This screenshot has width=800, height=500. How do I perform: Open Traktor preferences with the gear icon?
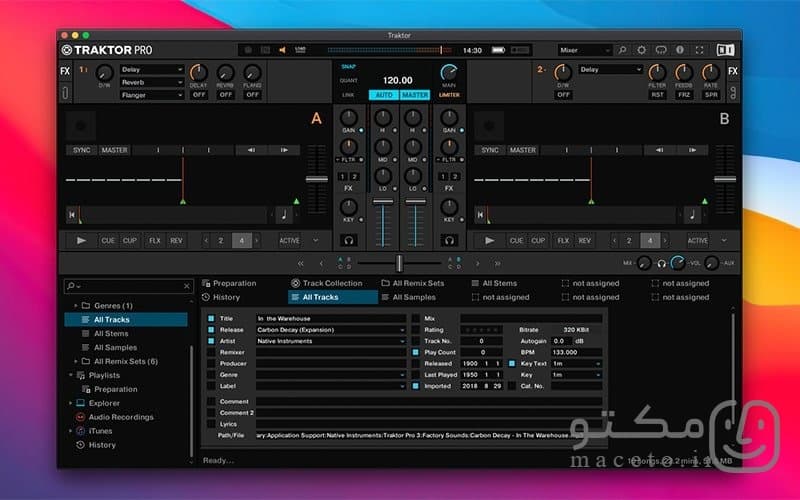641,50
